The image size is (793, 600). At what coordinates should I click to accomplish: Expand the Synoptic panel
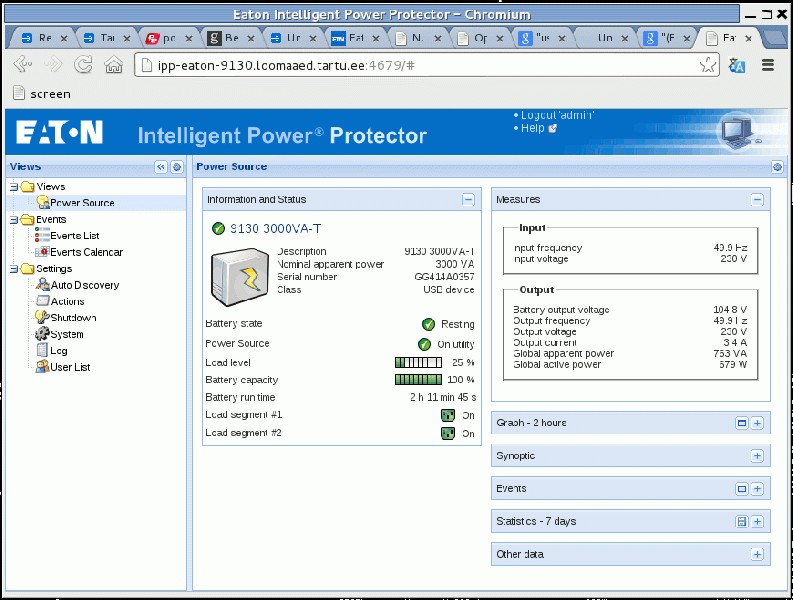757,456
